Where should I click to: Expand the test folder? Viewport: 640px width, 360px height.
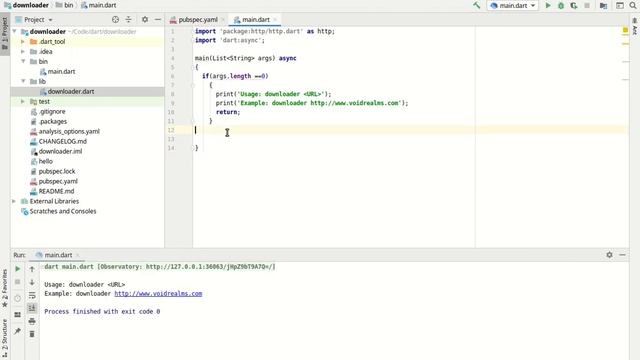tap(23, 101)
